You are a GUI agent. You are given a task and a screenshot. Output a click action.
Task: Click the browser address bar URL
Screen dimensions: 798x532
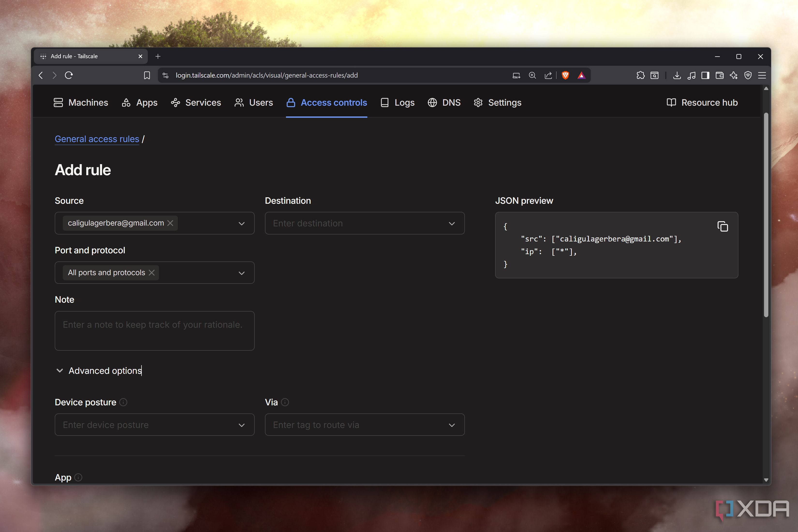pyautogui.click(x=267, y=75)
